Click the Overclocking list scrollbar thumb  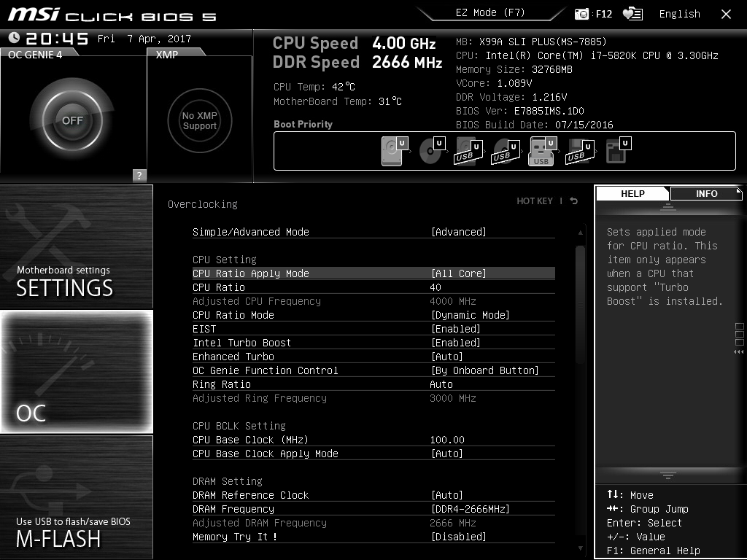coord(580,305)
